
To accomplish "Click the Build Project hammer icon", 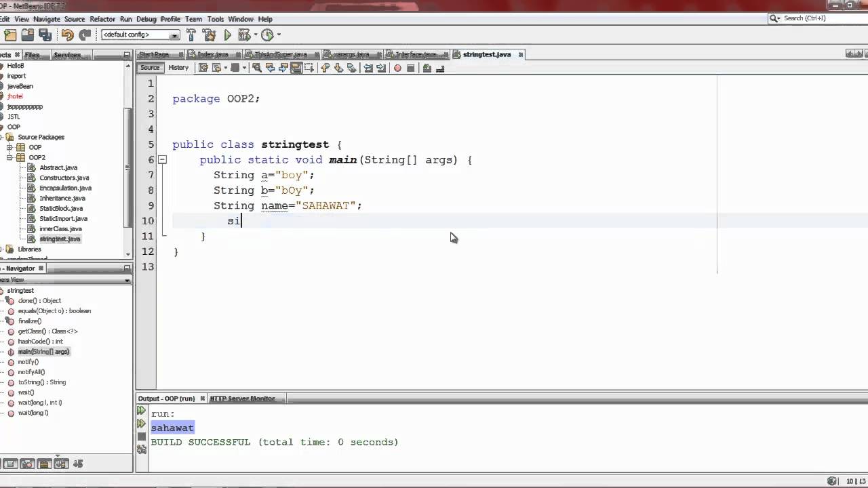I will (x=191, y=35).
